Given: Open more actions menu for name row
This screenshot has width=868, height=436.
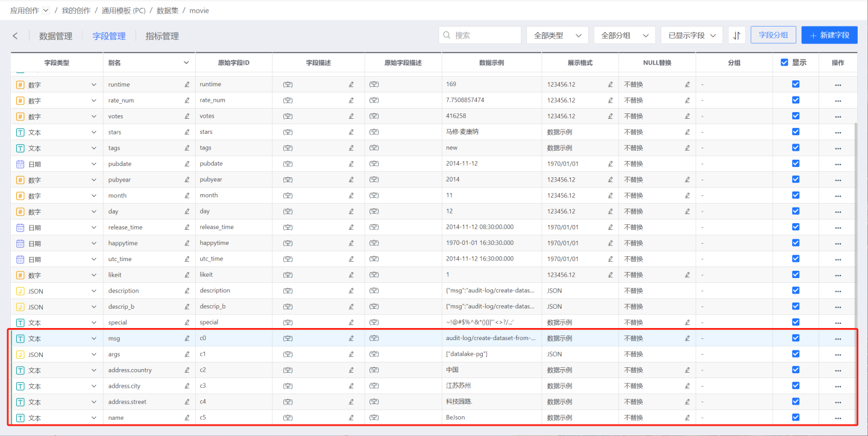Looking at the screenshot, I should [x=838, y=418].
